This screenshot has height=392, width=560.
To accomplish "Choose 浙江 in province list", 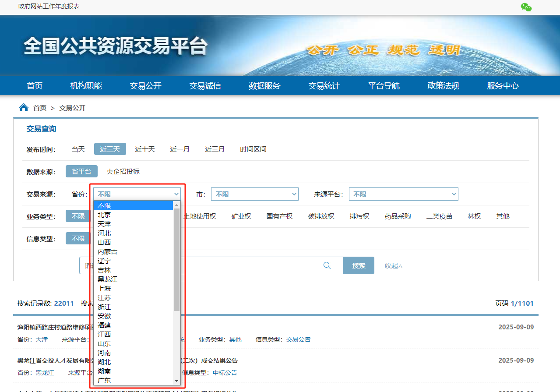I will pyautogui.click(x=134, y=307).
